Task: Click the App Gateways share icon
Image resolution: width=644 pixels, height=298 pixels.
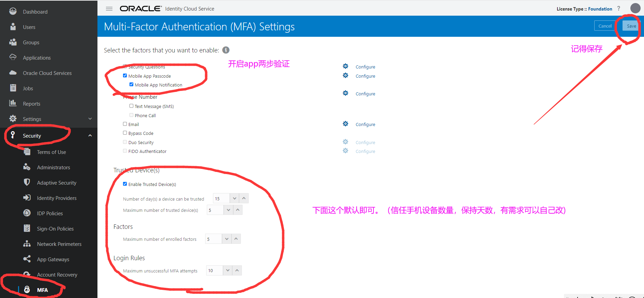Action: (27, 259)
